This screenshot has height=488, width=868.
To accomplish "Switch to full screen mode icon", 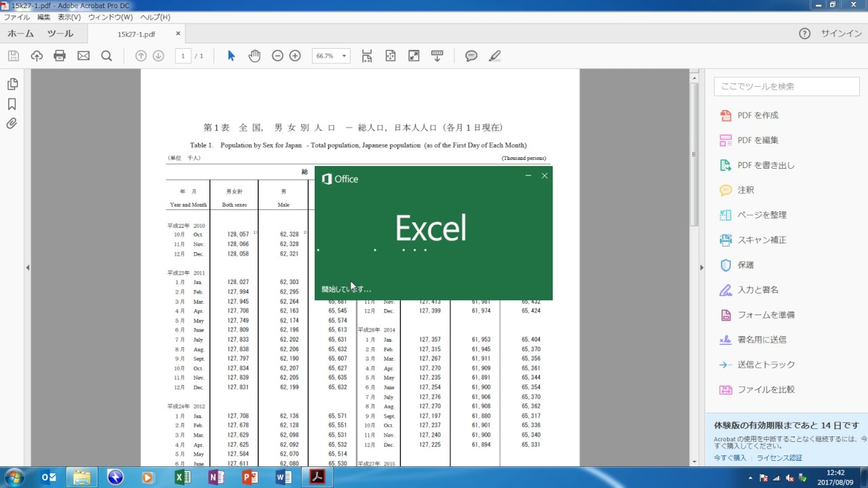I will 414,56.
